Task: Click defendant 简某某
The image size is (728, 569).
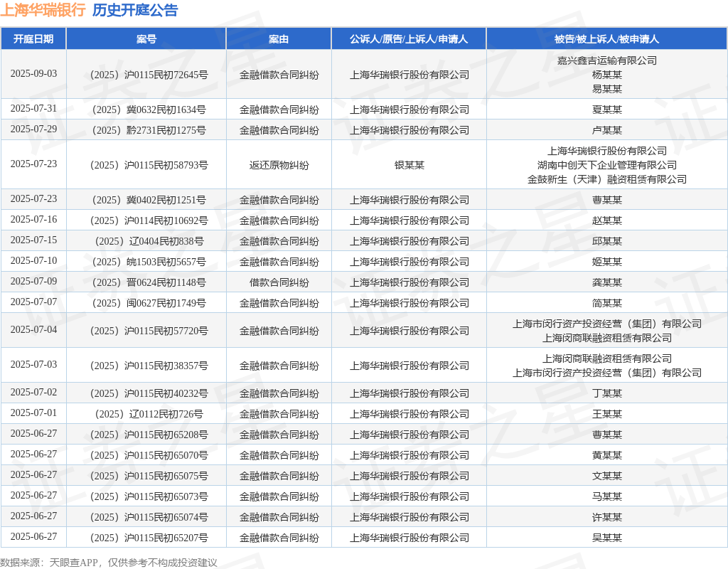Action: point(607,303)
